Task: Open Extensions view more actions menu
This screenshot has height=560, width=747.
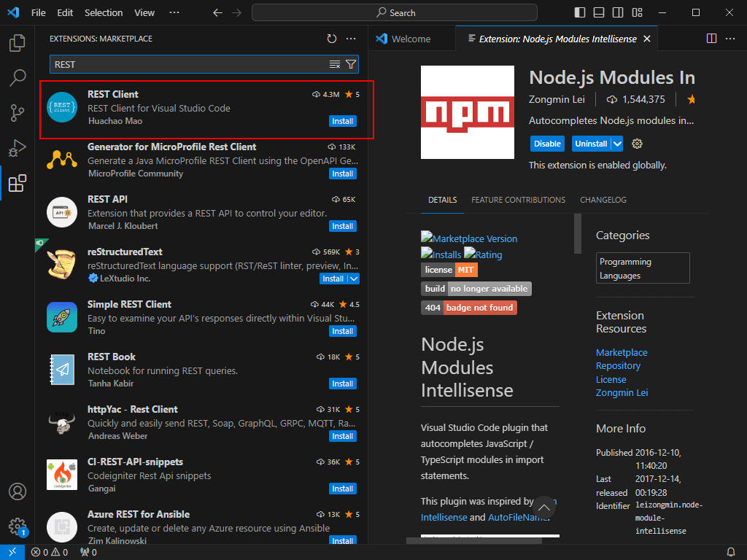Action: 351,39
